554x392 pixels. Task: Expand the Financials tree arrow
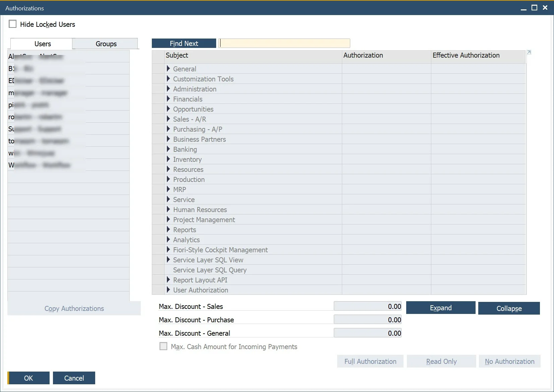pyautogui.click(x=168, y=99)
